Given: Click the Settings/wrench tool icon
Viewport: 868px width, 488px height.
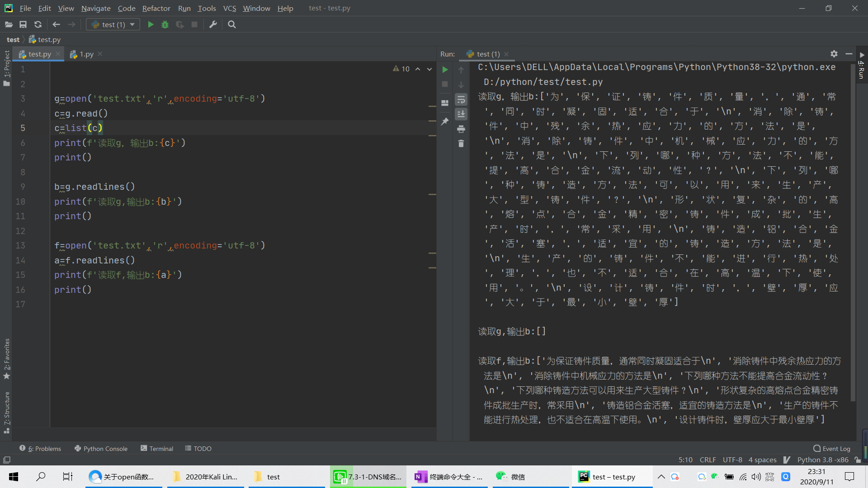Looking at the screenshot, I should [x=213, y=24].
